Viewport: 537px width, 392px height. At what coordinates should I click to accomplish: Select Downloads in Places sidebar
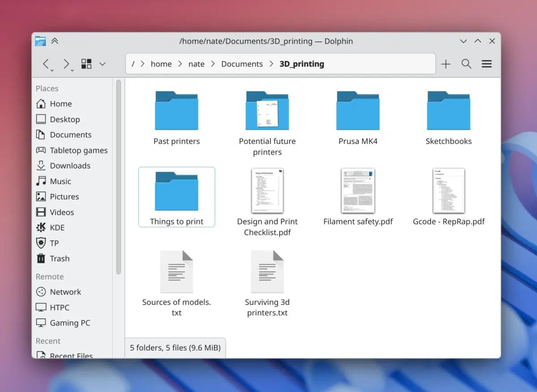coord(70,166)
